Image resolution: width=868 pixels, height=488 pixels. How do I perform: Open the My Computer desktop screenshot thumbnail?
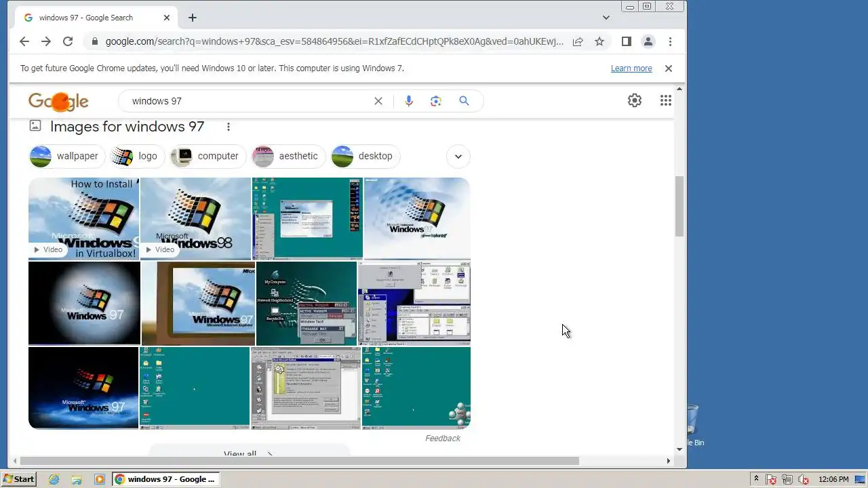point(307,303)
